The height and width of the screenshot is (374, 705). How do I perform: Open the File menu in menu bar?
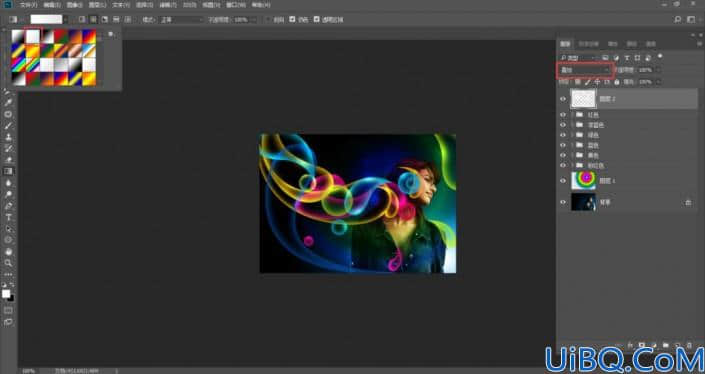[x=27, y=5]
